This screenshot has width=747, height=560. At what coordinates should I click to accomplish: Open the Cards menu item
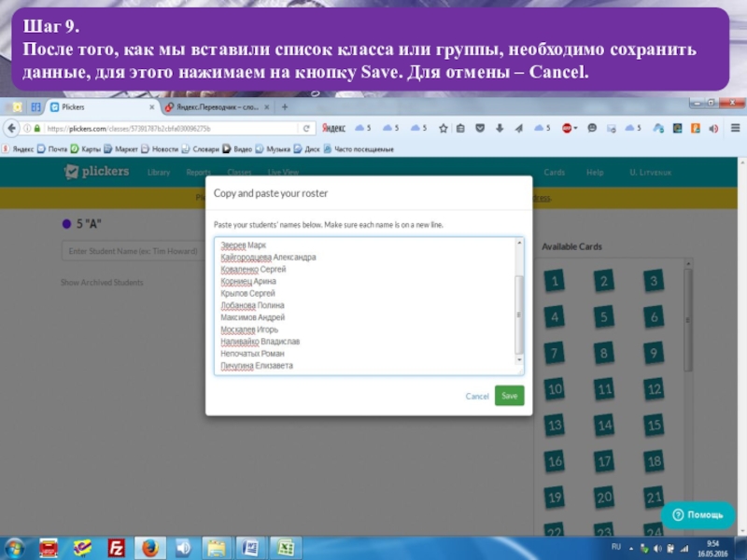[x=554, y=173]
